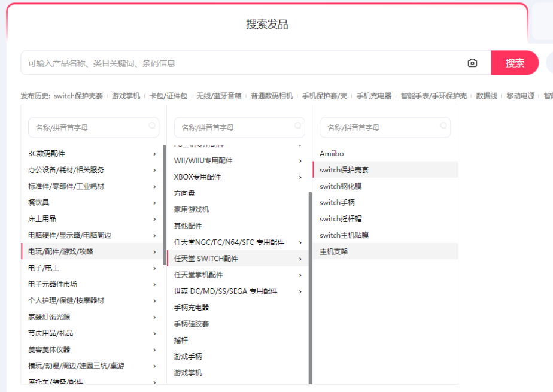This screenshot has width=553, height=392.
Task: Choose 主机支架 in third column
Action: coord(333,251)
